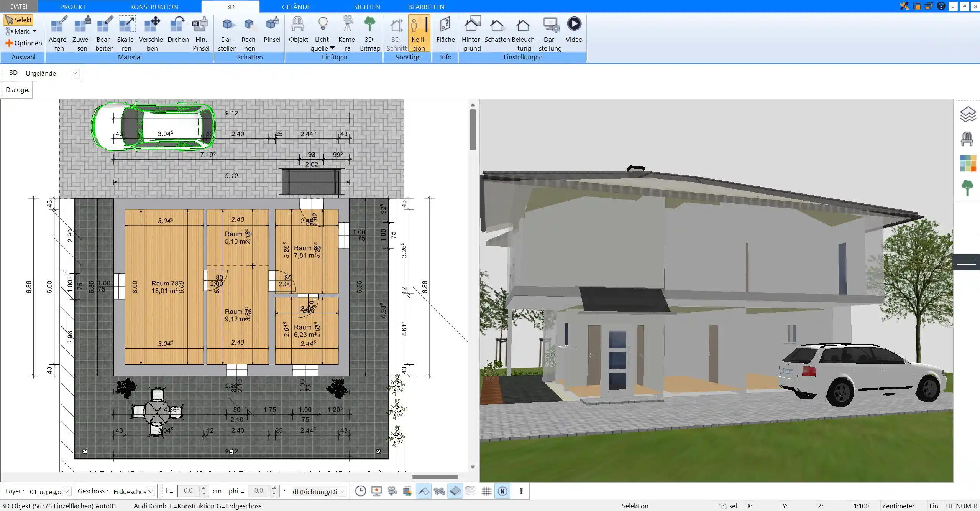
Task: Click the length l input field
Action: 188,491
